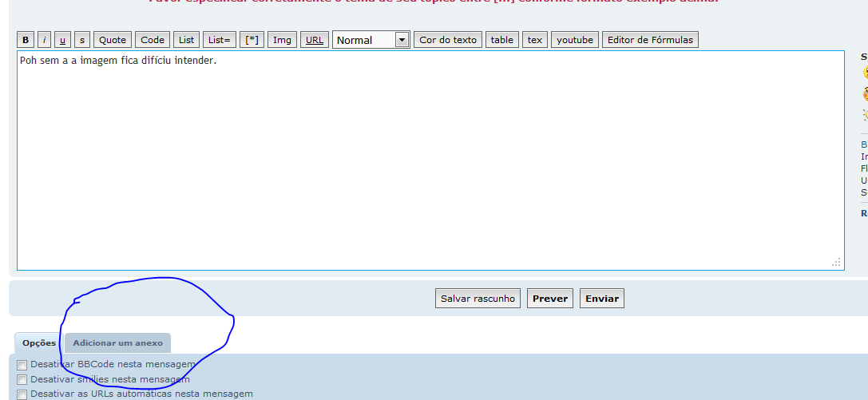Image resolution: width=868 pixels, height=400 pixels.
Task: Click Prever to preview the message
Action: (x=550, y=299)
